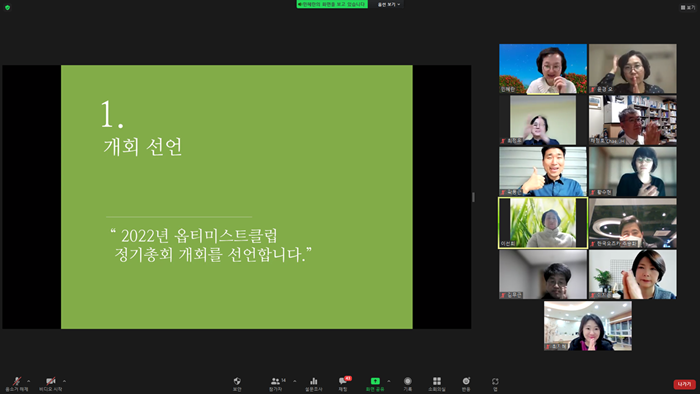Open the Participants (참가자) panel
700x394 pixels.
(x=276, y=384)
